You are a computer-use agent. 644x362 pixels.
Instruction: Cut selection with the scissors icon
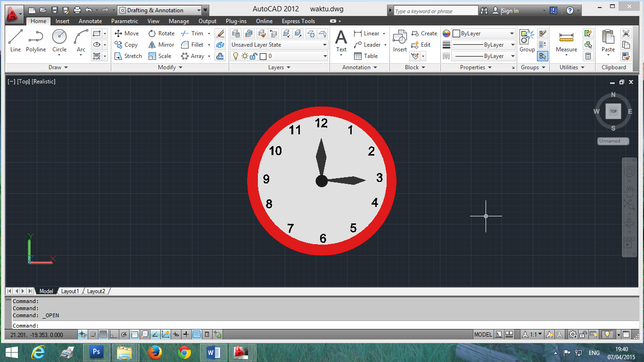(x=626, y=33)
